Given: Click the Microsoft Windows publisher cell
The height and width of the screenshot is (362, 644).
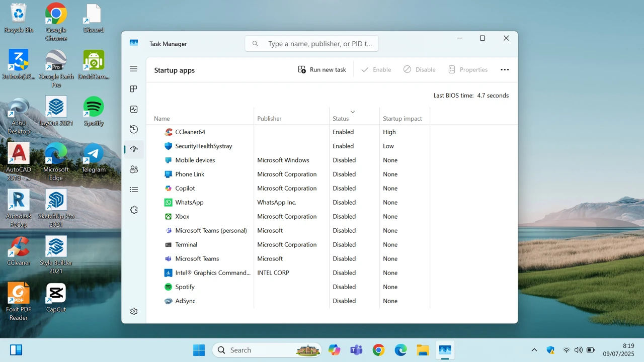Looking at the screenshot, I should tap(283, 160).
